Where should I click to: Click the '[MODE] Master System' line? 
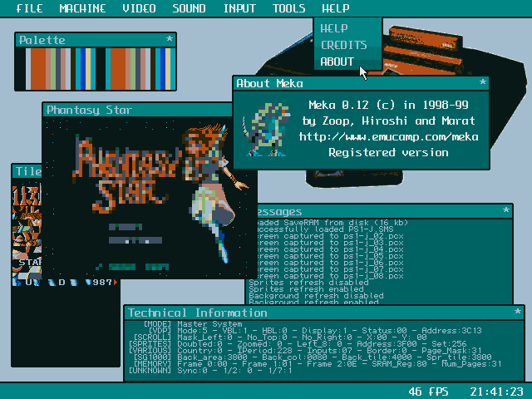click(193, 323)
